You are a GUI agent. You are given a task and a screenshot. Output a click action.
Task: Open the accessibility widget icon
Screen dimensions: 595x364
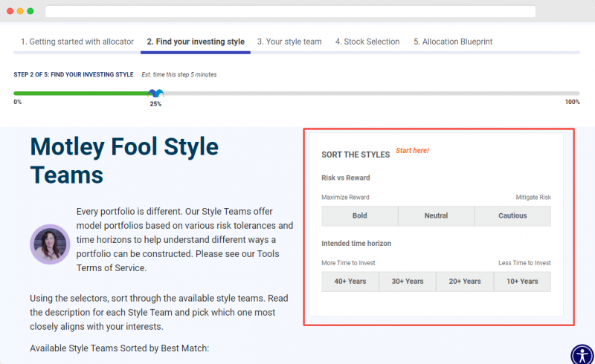coord(582,356)
